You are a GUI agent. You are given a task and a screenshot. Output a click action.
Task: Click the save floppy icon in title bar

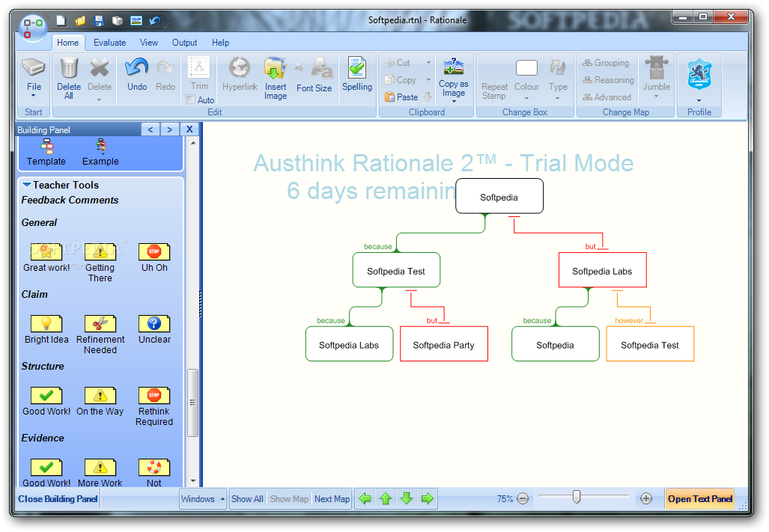(99, 20)
